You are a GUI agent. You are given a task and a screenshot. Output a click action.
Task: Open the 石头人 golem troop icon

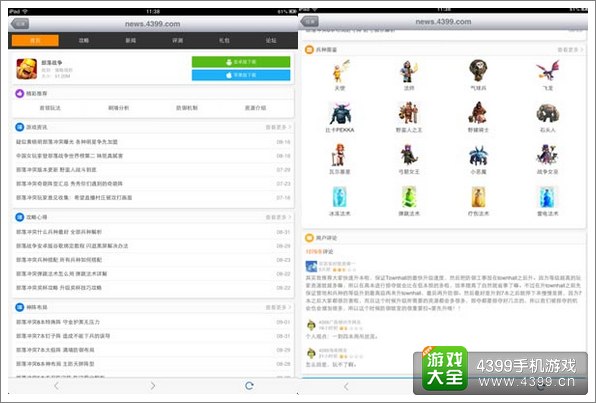point(548,113)
